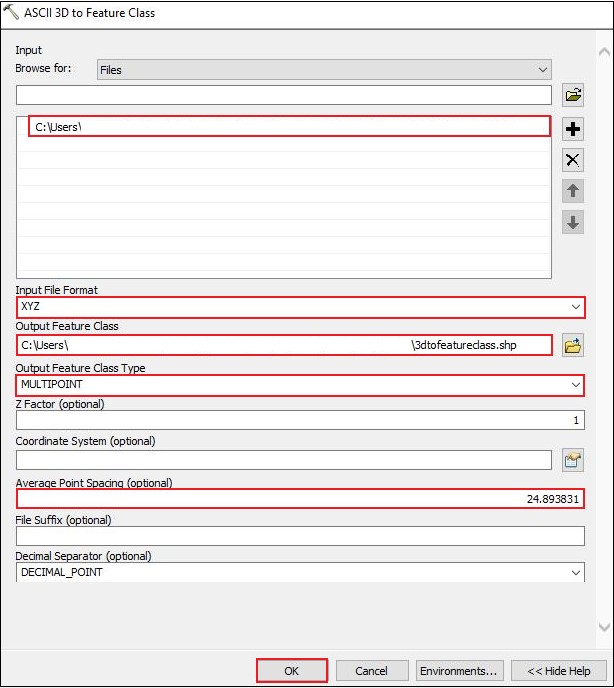Viewport: 614px width, 688px height.
Task: Click the File Suffix text field
Action: (301, 536)
